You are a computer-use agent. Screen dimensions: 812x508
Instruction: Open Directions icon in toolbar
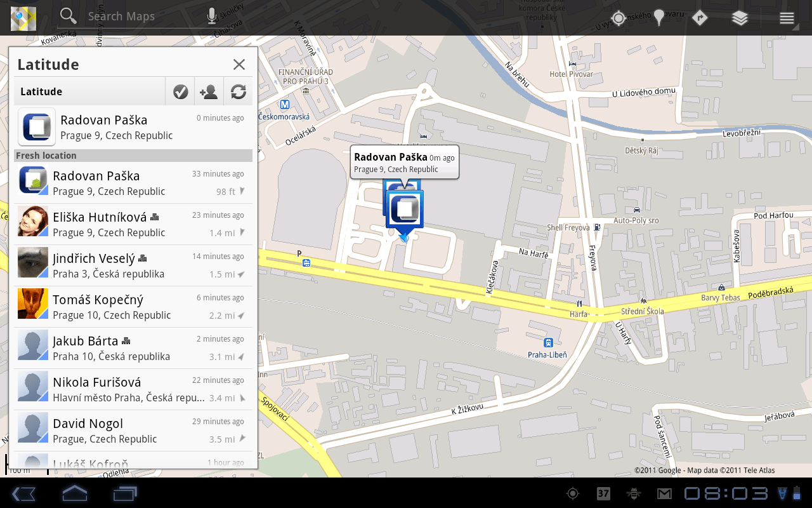[700, 18]
